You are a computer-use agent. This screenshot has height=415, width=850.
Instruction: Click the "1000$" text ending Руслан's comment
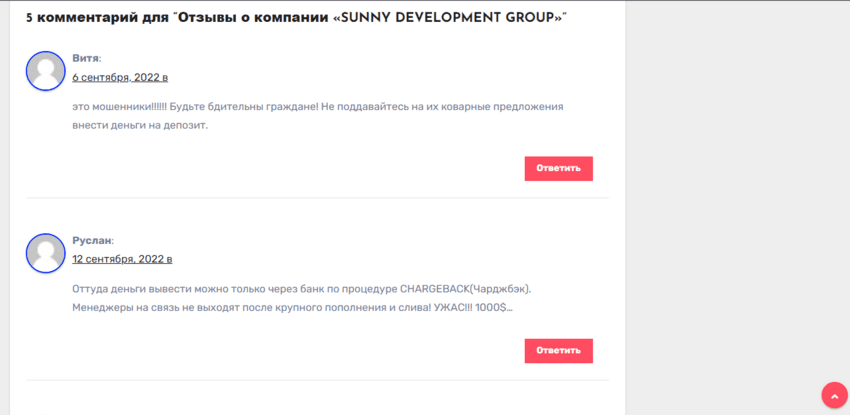492,308
